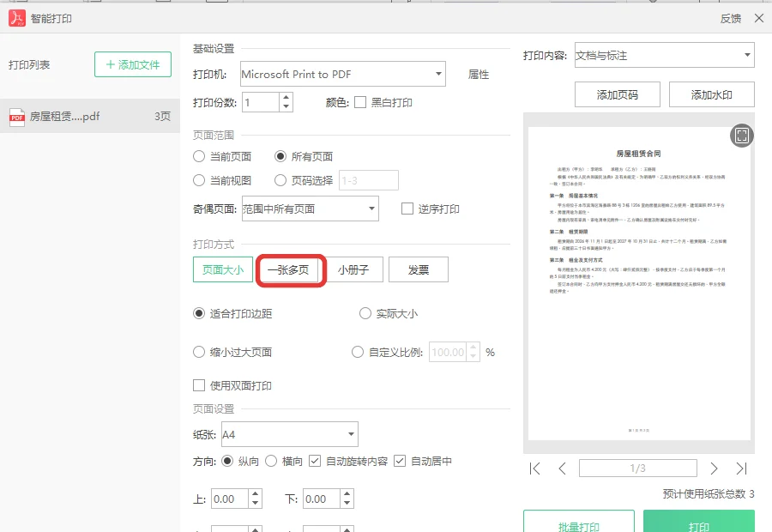Click the green 打印 button

pyautogui.click(x=698, y=523)
